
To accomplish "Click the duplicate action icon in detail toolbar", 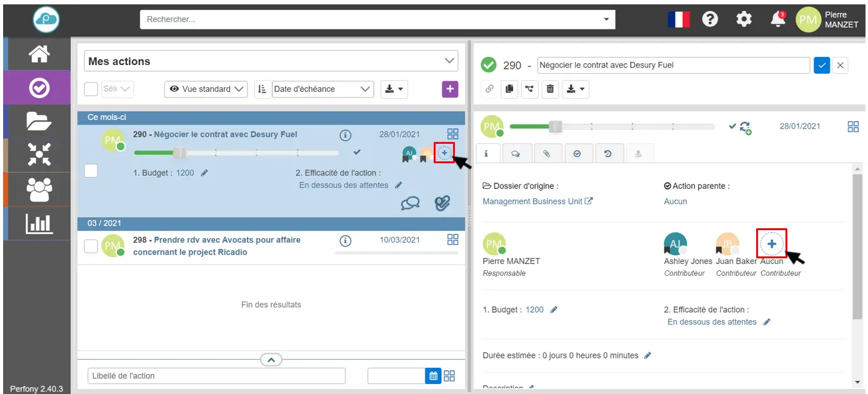I will tap(509, 89).
